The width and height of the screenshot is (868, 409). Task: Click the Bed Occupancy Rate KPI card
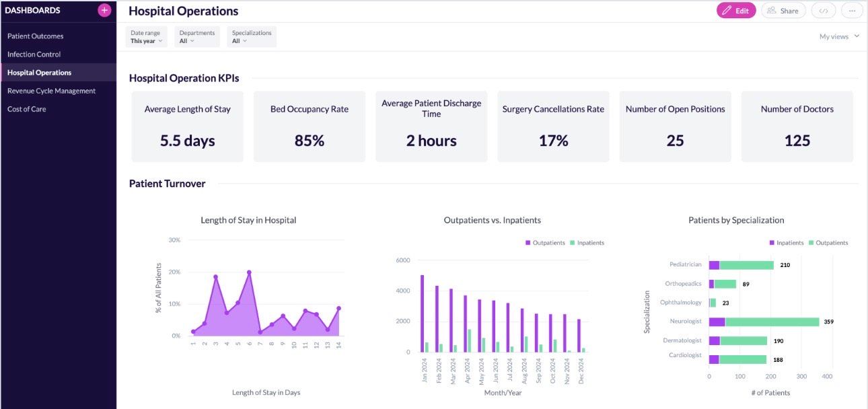click(x=310, y=126)
